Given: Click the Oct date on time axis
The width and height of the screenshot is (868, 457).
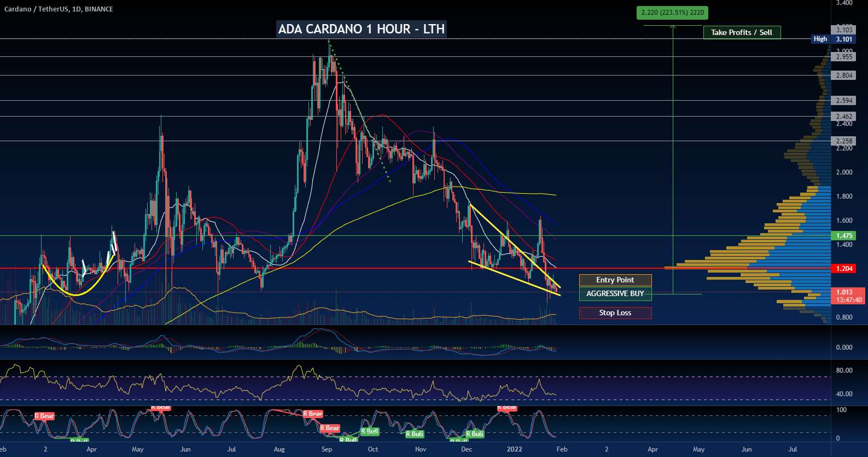Looking at the screenshot, I should pos(372,449).
